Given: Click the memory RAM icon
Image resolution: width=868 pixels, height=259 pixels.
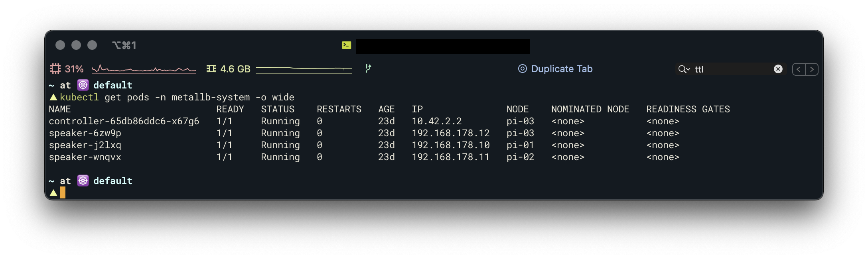Looking at the screenshot, I should (211, 69).
